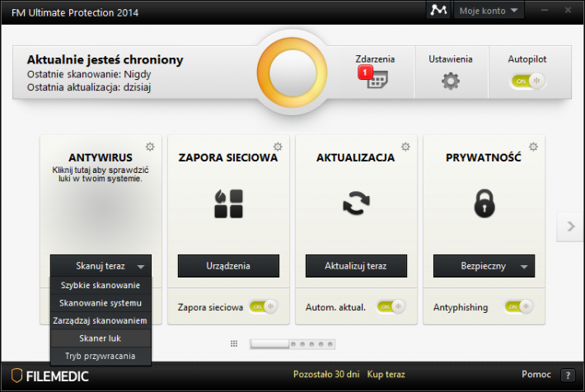Click the module pager slider handle
585x392 pixels.
(x=270, y=344)
